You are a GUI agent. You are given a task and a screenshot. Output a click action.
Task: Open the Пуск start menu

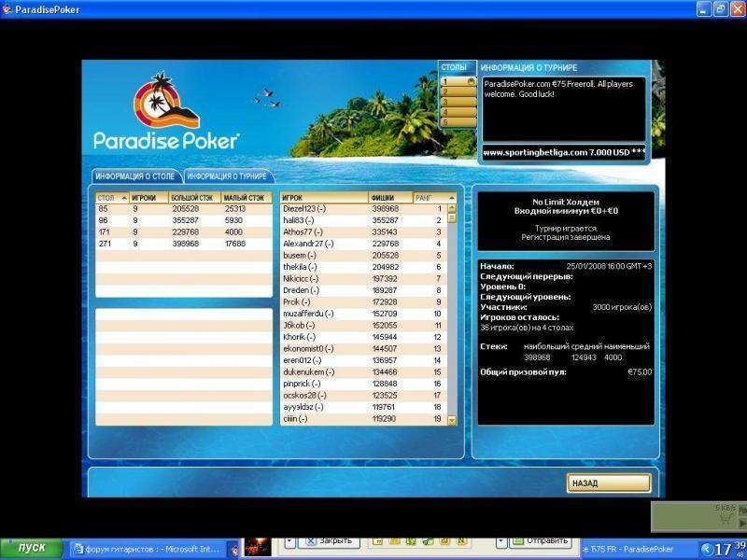(x=31, y=548)
